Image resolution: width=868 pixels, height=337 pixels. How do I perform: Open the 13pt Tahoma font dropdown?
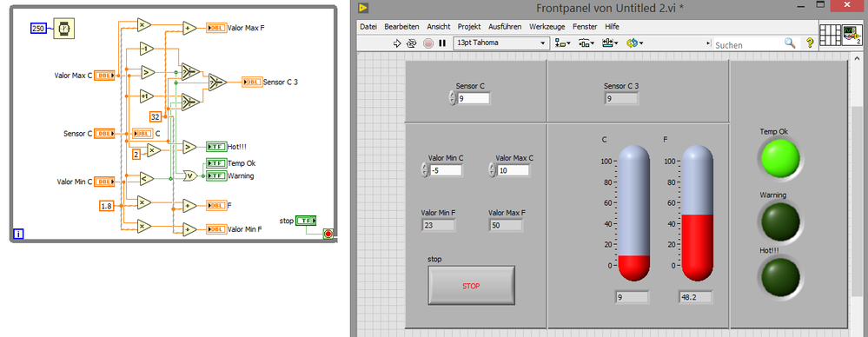pos(500,43)
